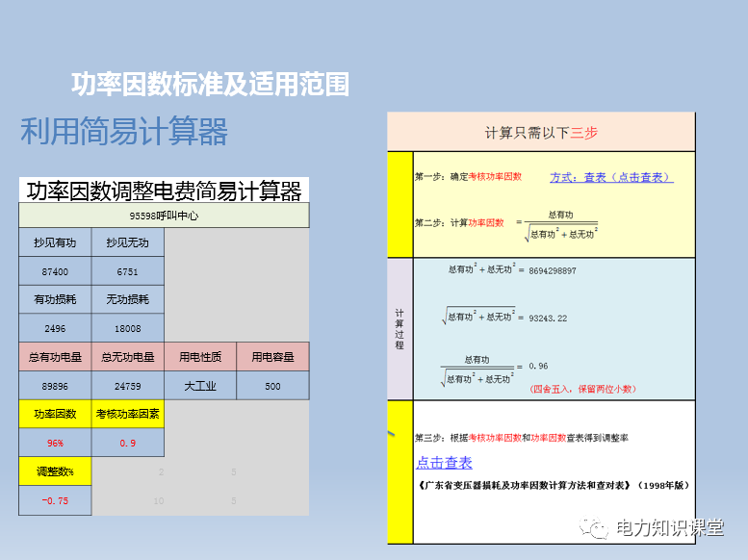748x560 pixels.
Task: Click the 95598呼叫中心 banner cell
Action: 164,216
